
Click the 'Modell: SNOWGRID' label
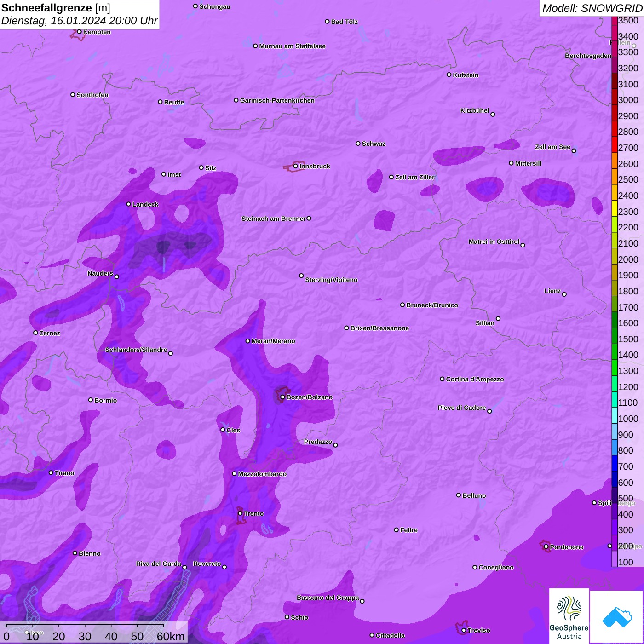tap(592, 8)
